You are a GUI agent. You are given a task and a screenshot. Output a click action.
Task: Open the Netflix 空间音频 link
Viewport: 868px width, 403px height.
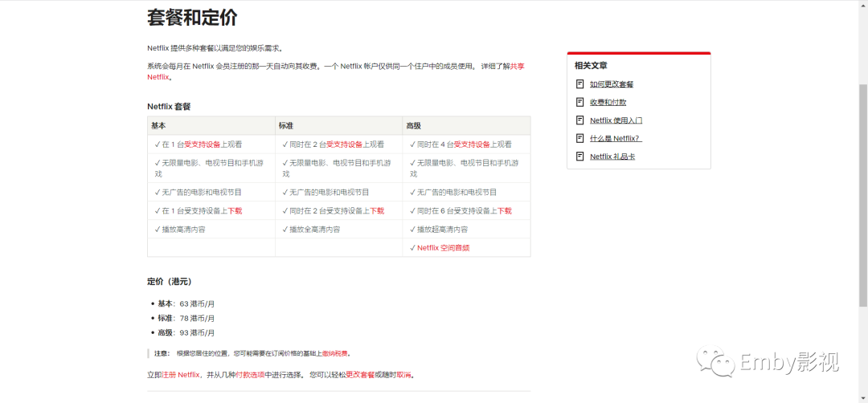click(x=444, y=247)
